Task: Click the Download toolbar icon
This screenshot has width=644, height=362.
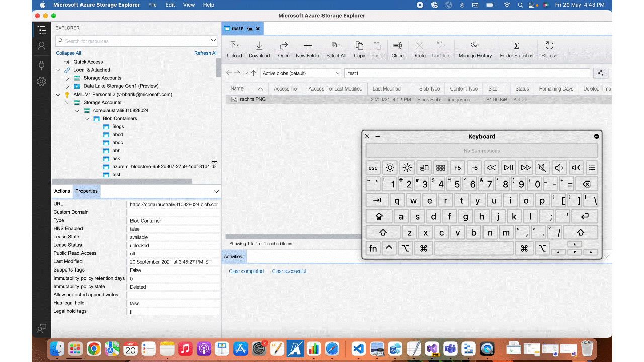Action: [259, 46]
